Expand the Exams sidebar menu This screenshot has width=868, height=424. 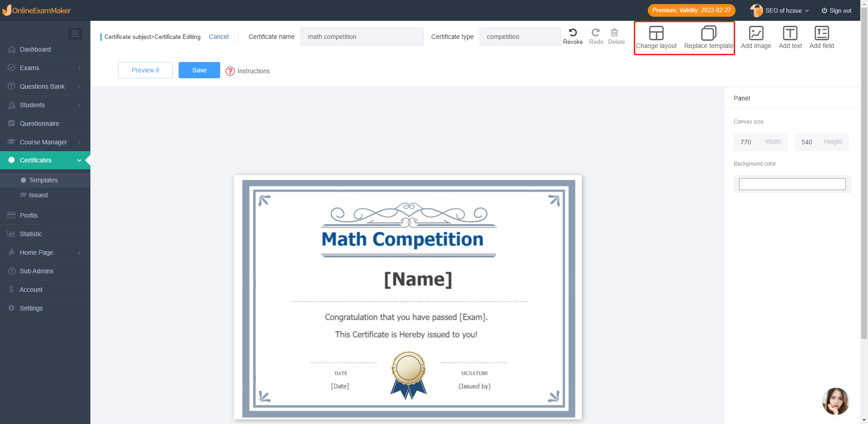click(x=45, y=68)
